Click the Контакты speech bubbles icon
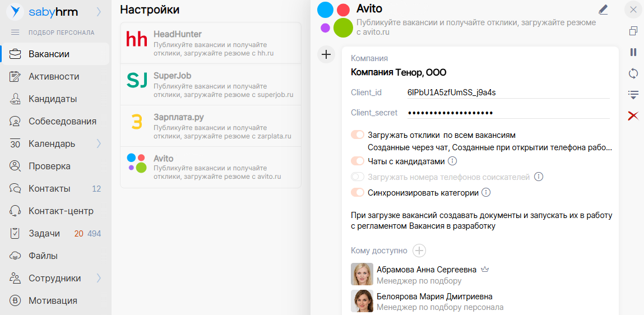This screenshot has height=315, width=644. tap(15, 188)
